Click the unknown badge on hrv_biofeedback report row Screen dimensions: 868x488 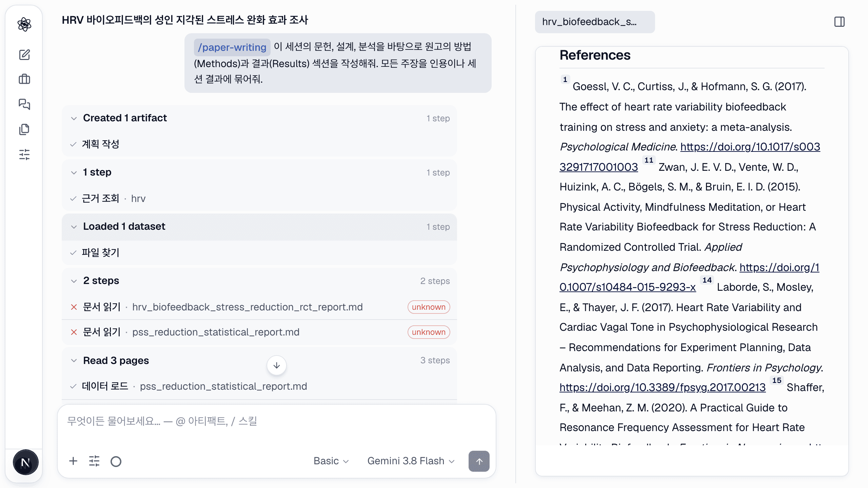coord(429,307)
